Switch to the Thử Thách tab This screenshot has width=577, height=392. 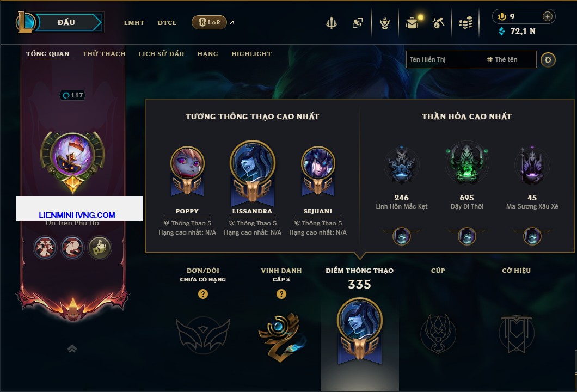pyautogui.click(x=104, y=54)
